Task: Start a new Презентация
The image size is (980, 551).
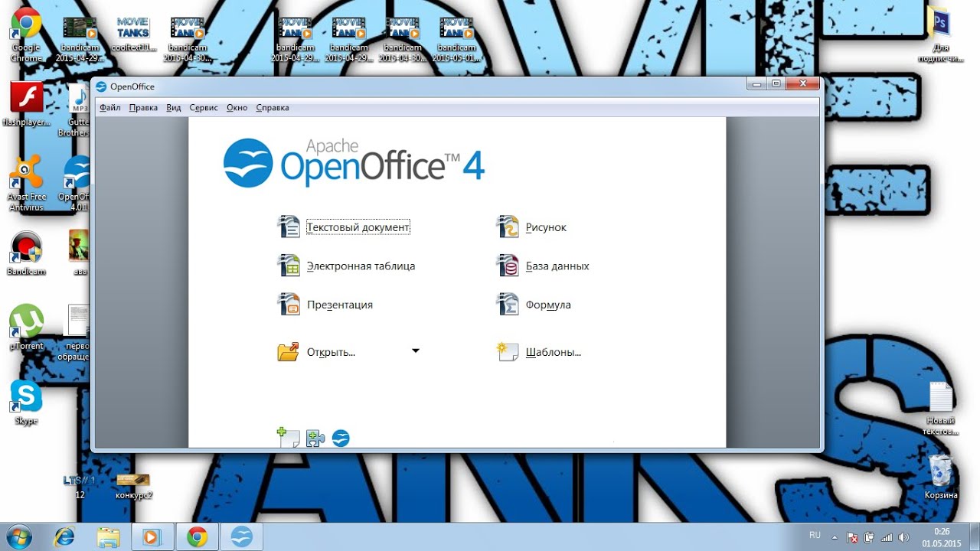Action: click(x=325, y=305)
